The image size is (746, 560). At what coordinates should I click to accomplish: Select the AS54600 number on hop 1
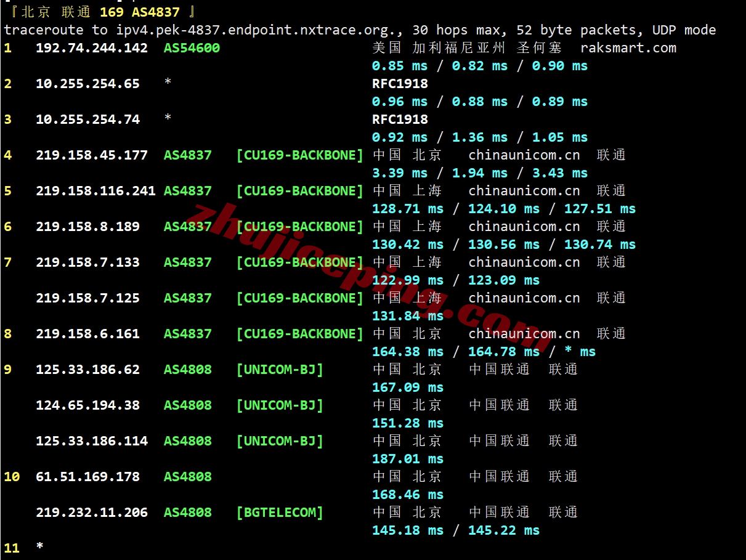192,48
